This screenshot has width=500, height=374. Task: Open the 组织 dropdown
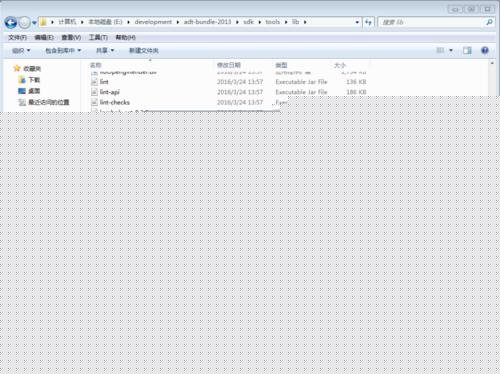tap(21, 51)
